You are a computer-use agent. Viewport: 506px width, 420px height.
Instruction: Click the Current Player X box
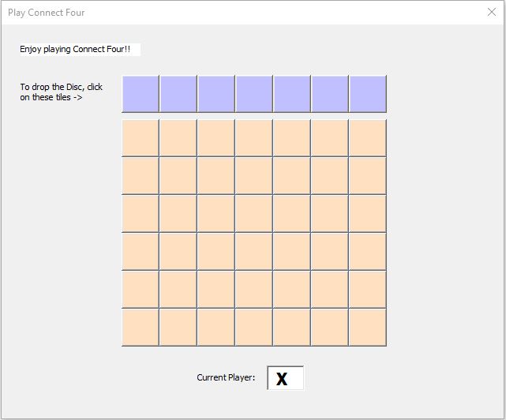(285, 378)
